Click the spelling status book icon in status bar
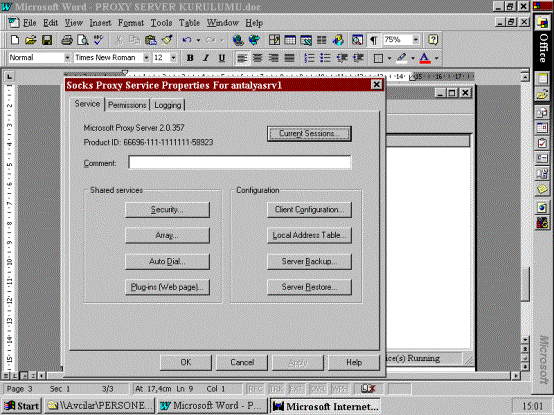The width and height of the screenshot is (554, 415). (368, 389)
